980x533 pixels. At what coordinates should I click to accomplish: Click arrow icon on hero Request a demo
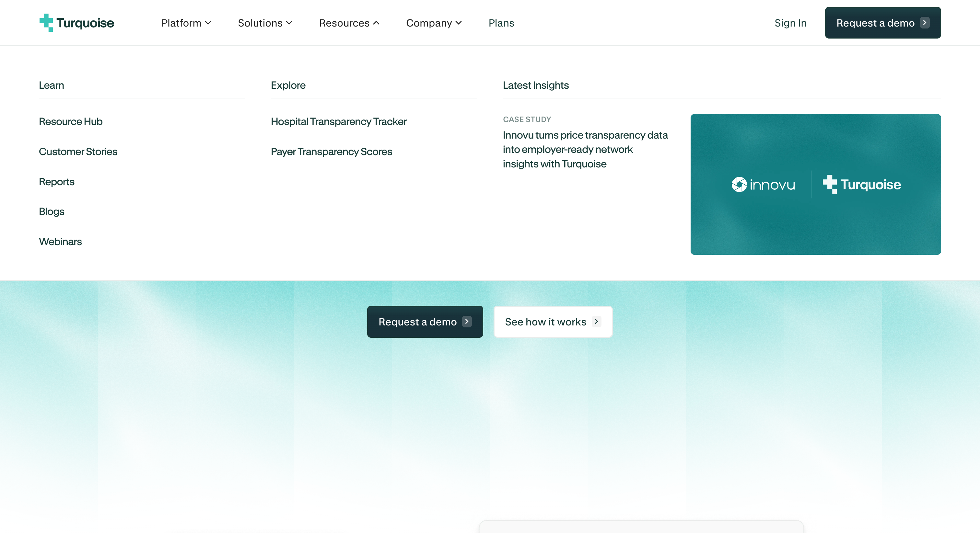pyautogui.click(x=467, y=322)
